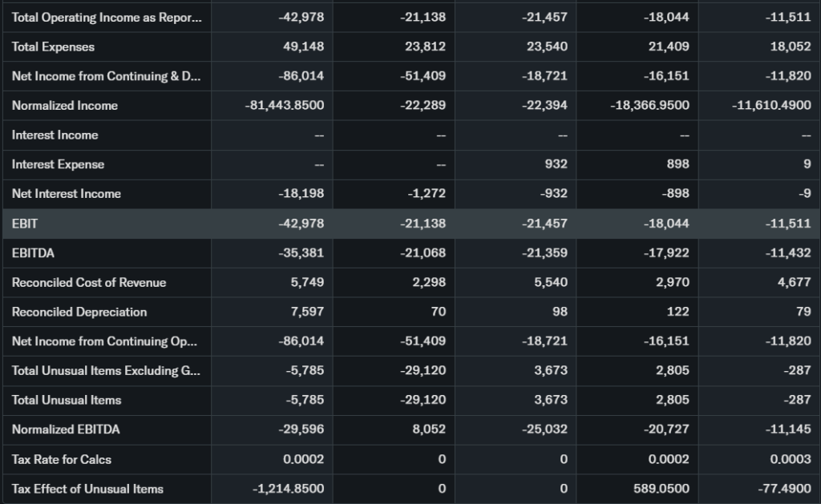Select the Normalized EBITDA value 8,052

(429, 429)
